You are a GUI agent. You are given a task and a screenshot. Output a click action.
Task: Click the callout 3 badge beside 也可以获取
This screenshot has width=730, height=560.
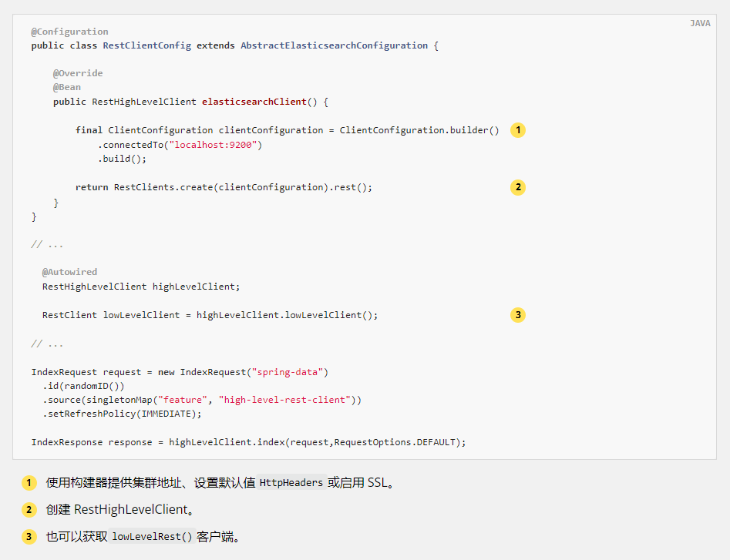[x=29, y=537]
